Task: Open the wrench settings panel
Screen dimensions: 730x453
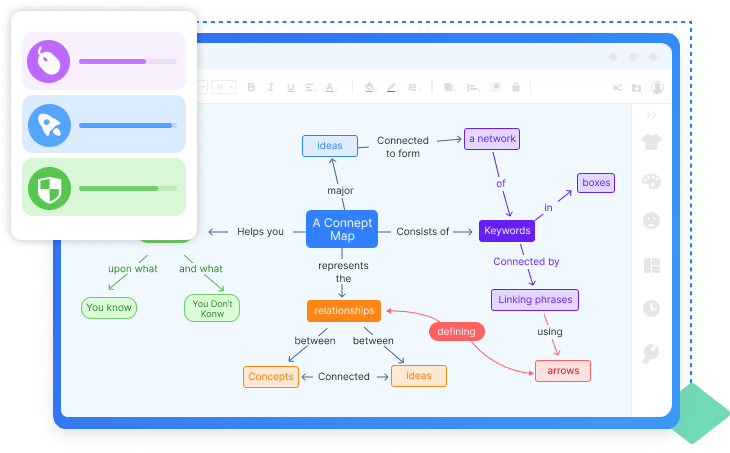Action: (651, 352)
